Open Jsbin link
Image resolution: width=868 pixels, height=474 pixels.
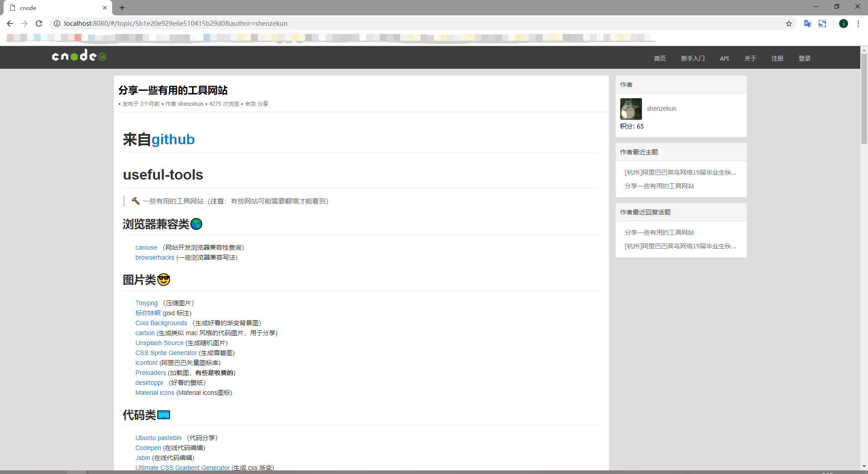(x=142, y=458)
